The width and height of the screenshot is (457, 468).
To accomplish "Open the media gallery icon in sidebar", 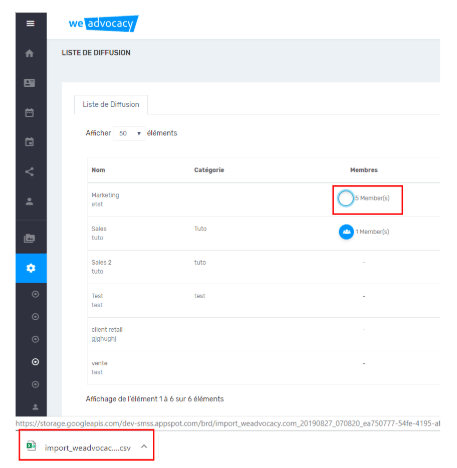I will [29, 238].
